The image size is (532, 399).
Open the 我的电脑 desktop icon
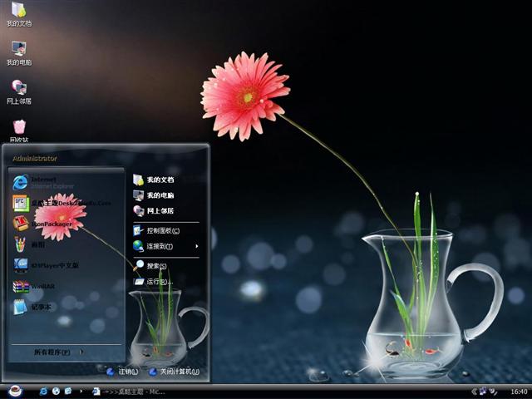click(x=19, y=53)
